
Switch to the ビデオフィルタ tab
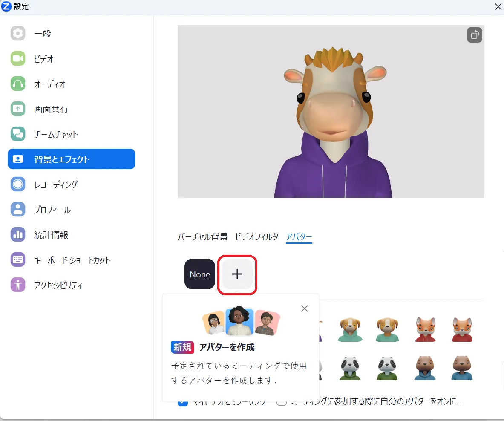tap(256, 237)
